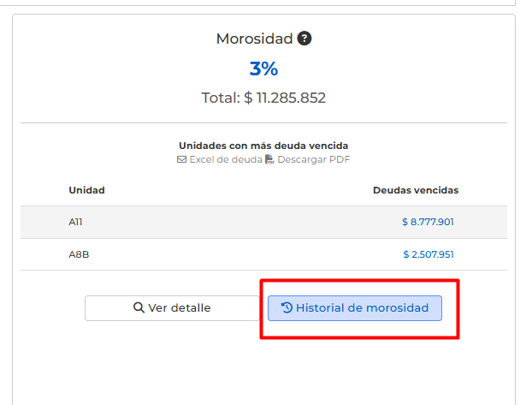Open the $ 8.777.901 overdue debt amount
The height and width of the screenshot is (405, 532).
(x=428, y=222)
